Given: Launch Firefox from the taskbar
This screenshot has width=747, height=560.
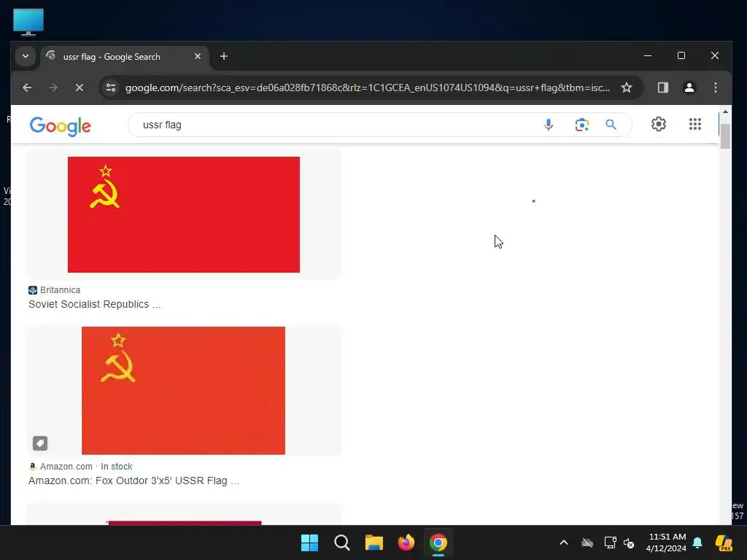Looking at the screenshot, I should (406, 542).
